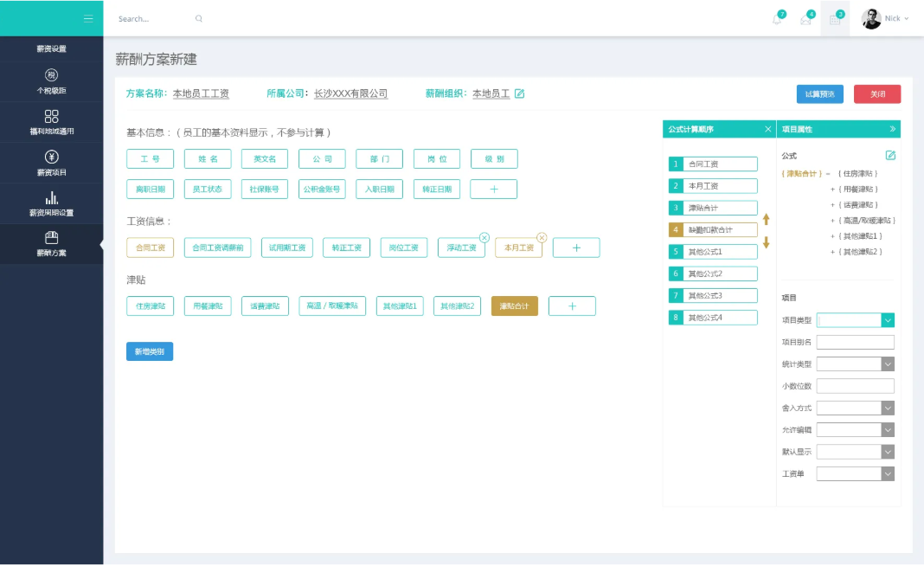Add a salary info item with plus
Screen dimensions: 924x566
[576, 248]
